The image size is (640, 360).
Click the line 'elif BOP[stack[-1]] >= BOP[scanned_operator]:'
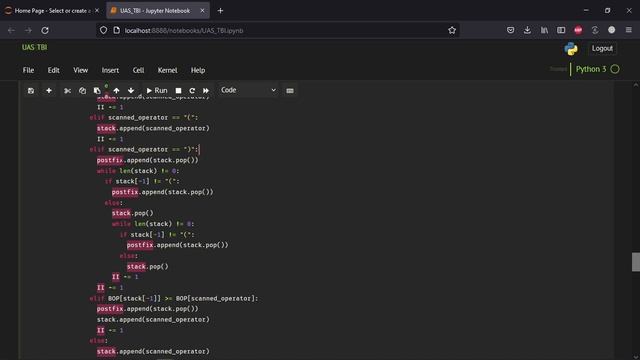tap(174, 298)
